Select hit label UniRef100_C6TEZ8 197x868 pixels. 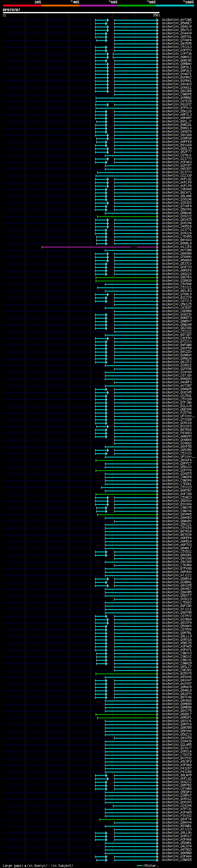click(x=176, y=101)
